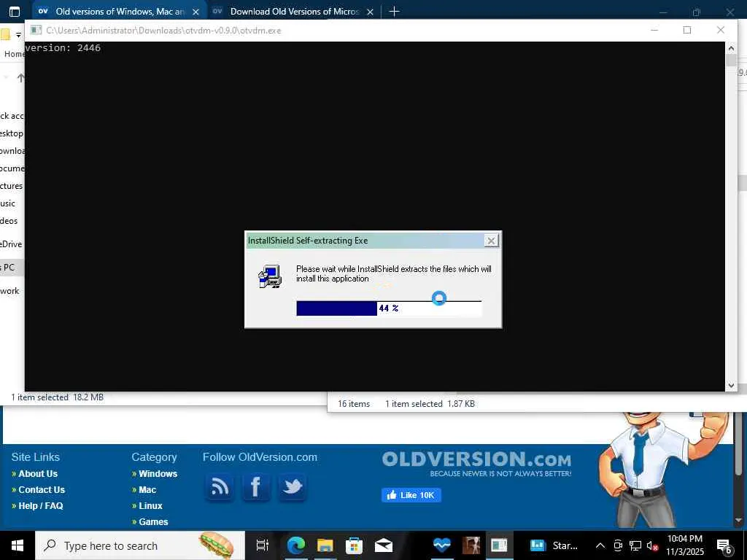Image resolution: width=747 pixels, height=560 pixels.
Task: Open browser tab actions menu icon
Action: (15, 12)
